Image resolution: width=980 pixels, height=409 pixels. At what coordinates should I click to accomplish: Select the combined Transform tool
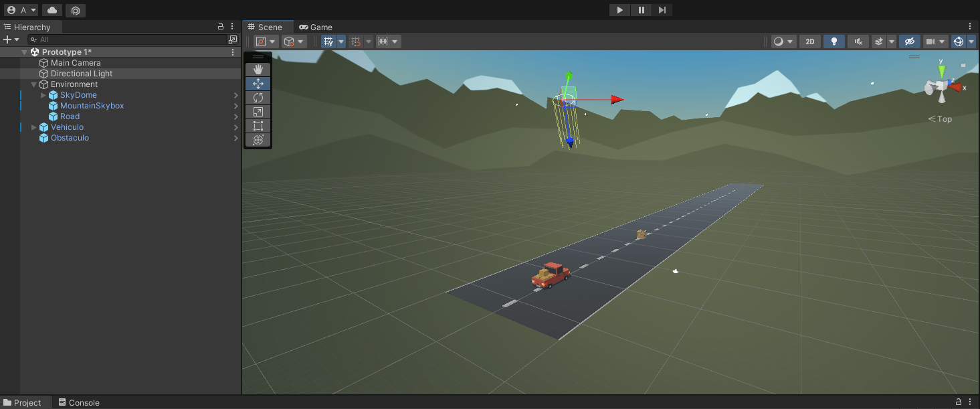[258, 140]
